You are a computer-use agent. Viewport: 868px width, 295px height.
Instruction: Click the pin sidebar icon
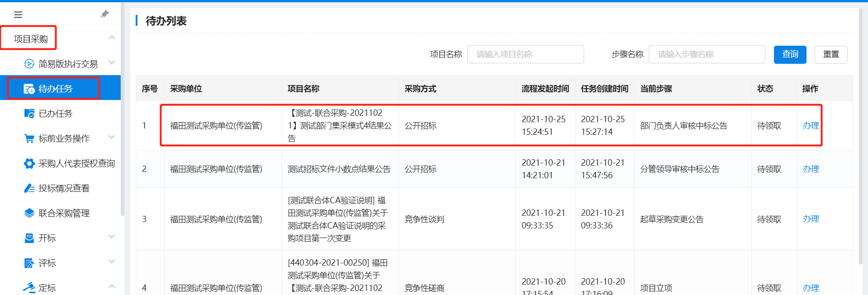pyautogui.click(x=105, y=14)
